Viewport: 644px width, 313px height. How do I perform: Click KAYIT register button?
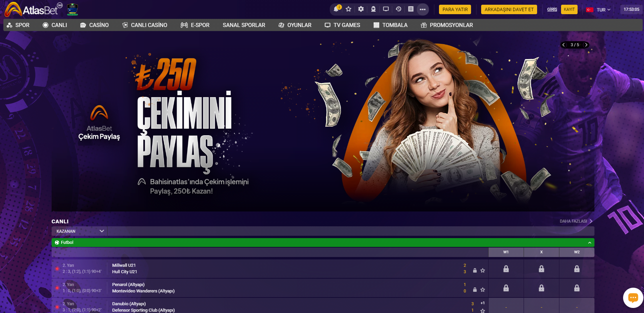(569, 9)
